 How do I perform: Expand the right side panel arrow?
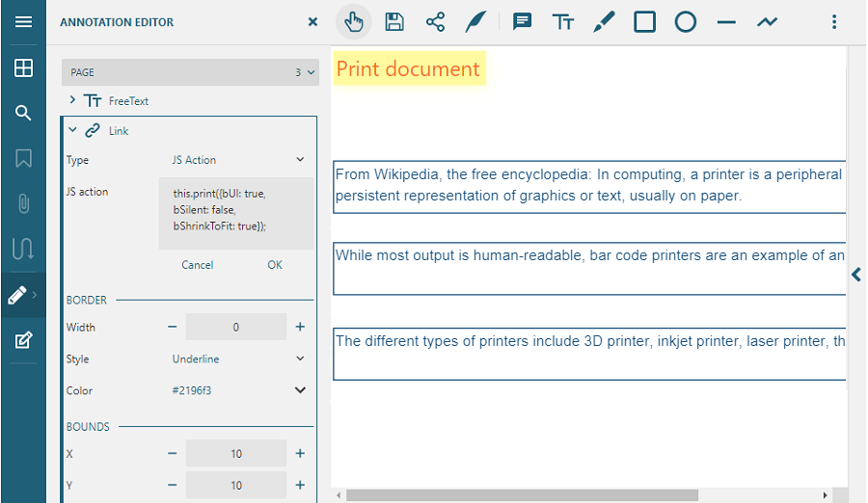856,275
